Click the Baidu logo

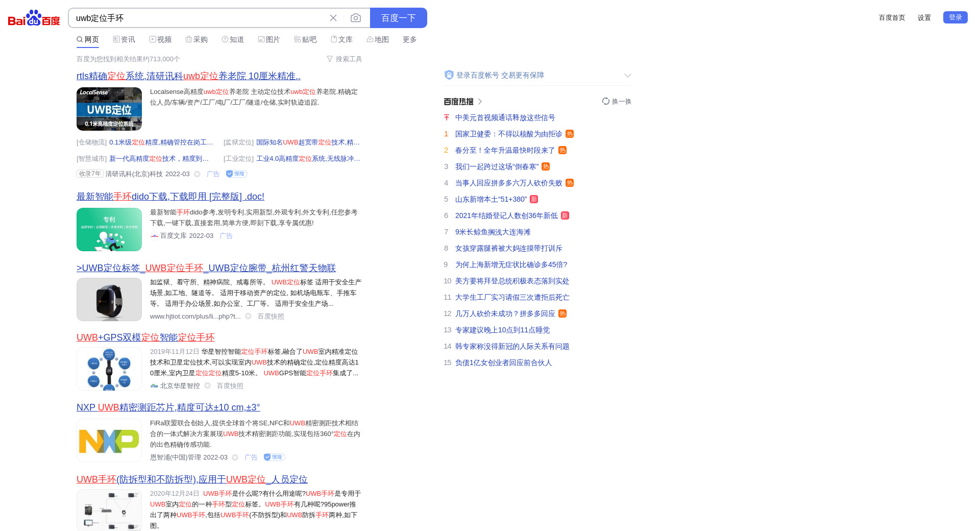click(34, 18)
